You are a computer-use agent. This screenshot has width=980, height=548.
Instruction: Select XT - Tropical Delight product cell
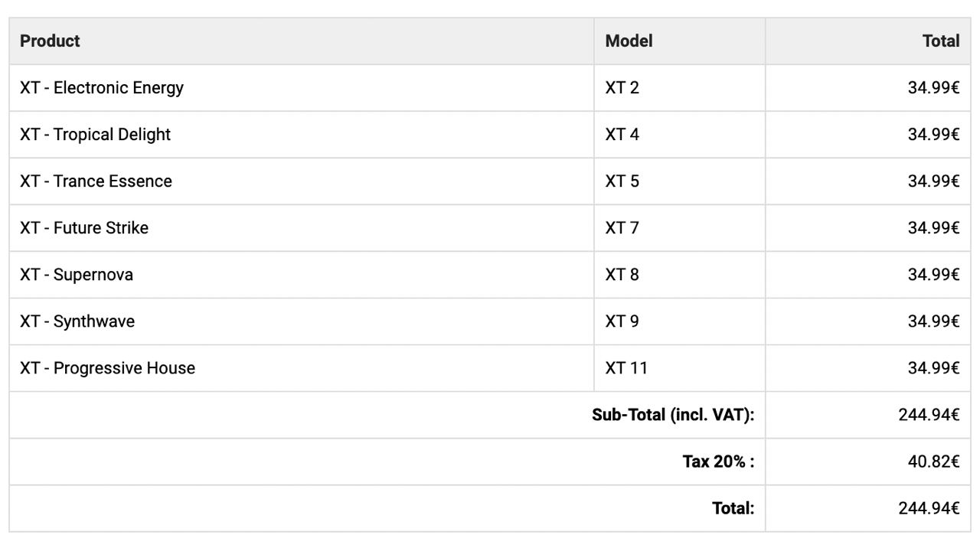coord(302,135)
